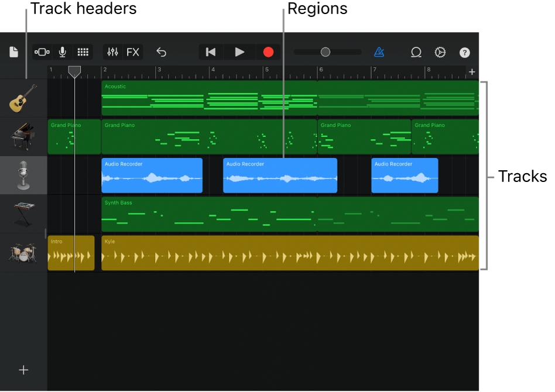This screenshot has width=555, height=392.
Task: Open the Loop Browser
Action: click(x=416, y=52)
